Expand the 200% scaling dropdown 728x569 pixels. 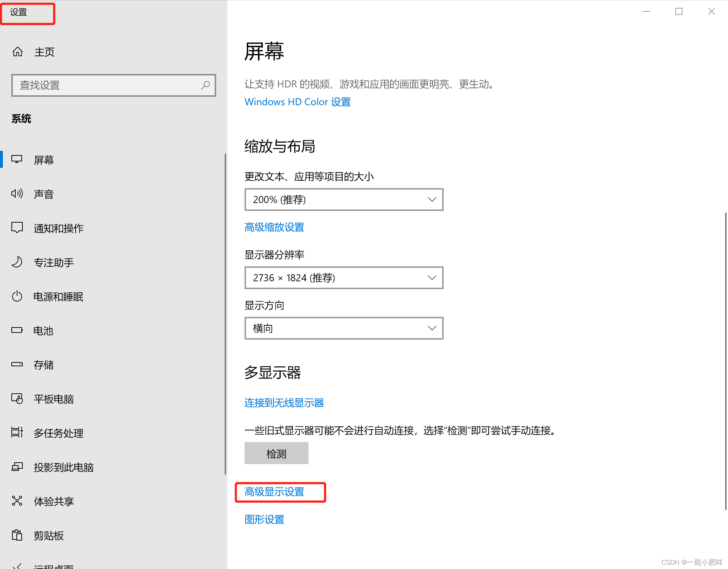(343, 200)
